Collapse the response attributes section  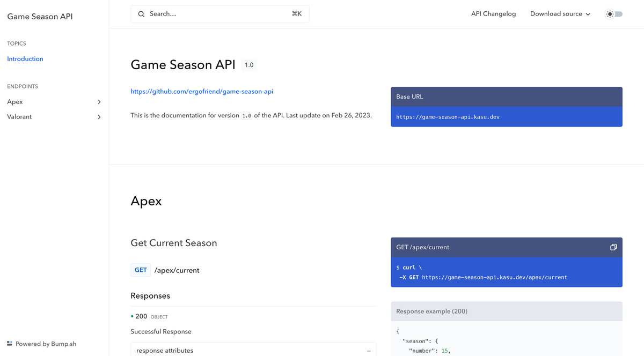[x=369, y=350]
